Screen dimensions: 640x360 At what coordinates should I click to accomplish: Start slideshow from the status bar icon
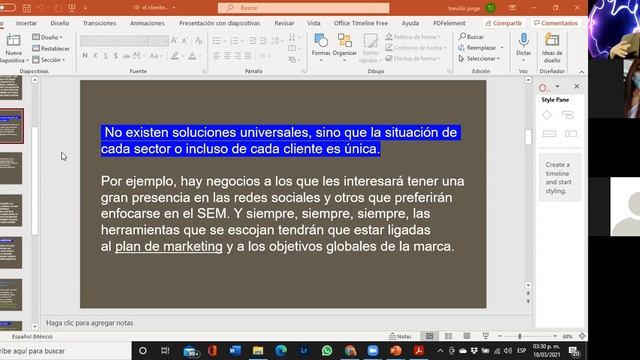485,336
